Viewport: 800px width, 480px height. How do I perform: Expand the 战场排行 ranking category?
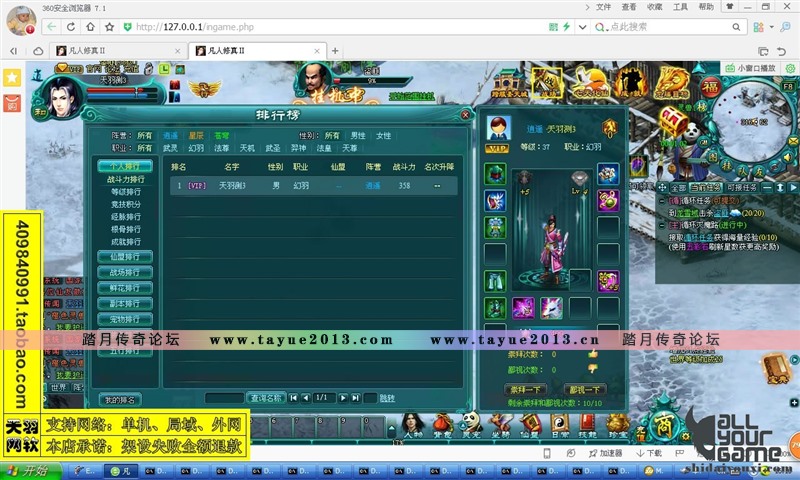point(126,272)
